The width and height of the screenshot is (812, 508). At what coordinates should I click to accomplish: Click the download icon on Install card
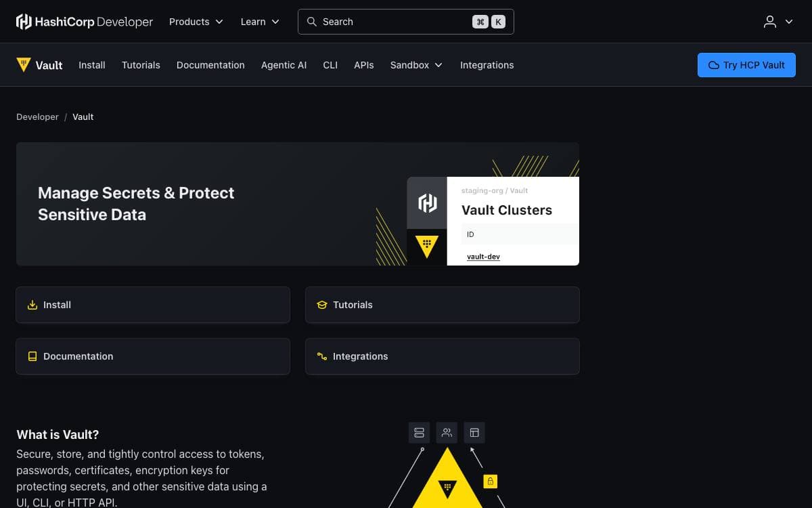[x=32, y=305]
